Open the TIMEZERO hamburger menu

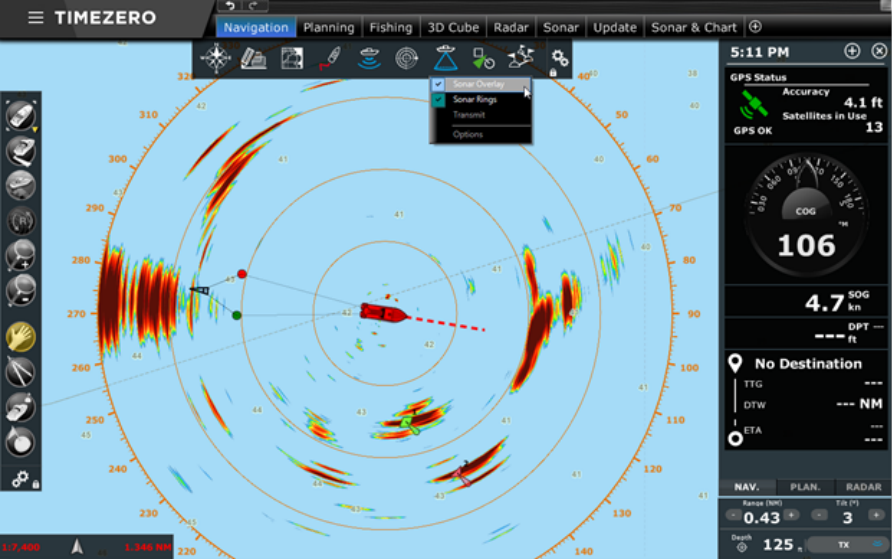pos(36,17)
